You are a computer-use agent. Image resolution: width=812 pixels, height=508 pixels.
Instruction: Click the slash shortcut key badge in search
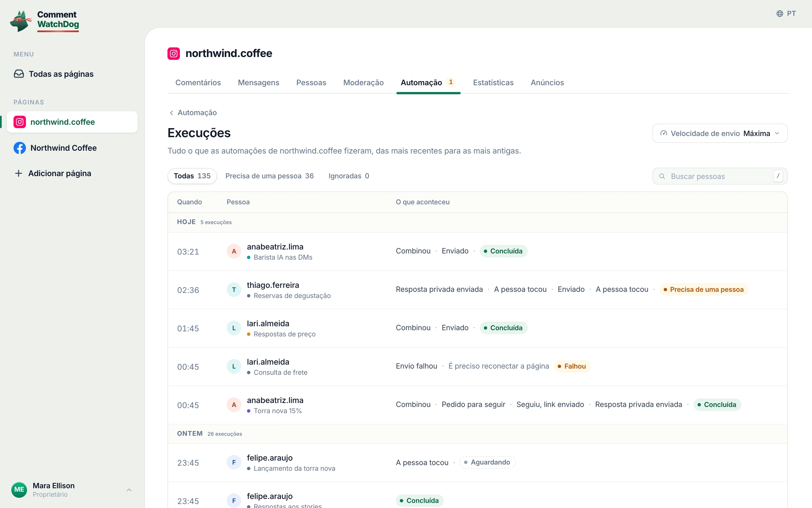(x=778, y=176)
